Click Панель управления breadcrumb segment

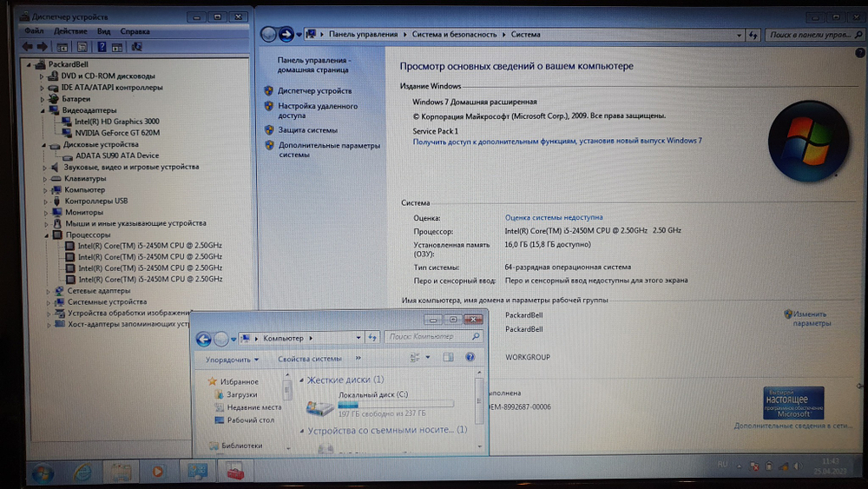point(363,35)
